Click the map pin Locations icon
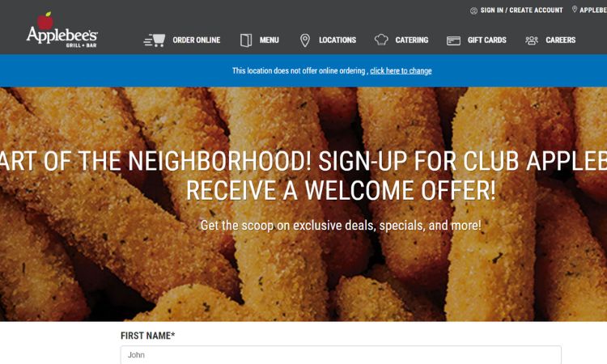The width and height of the screenshot is (607, 364). coord(305,40)
